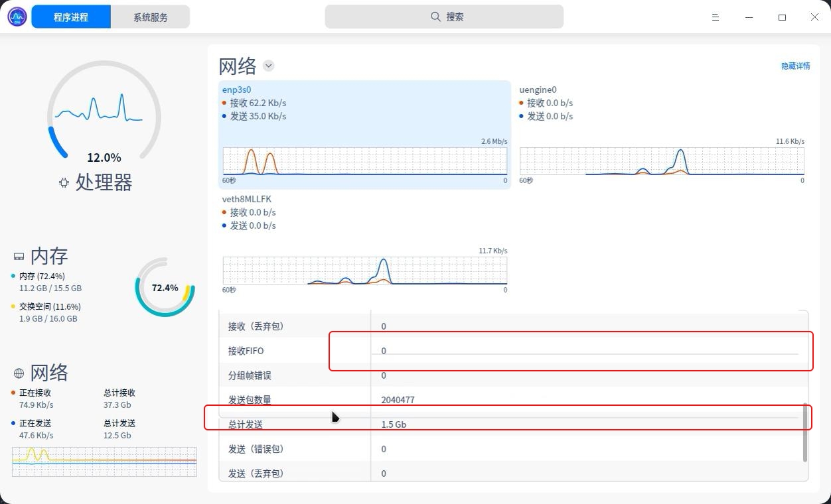Click the details table vertical scrollbar
831x504 pixels.
(805, 432)
